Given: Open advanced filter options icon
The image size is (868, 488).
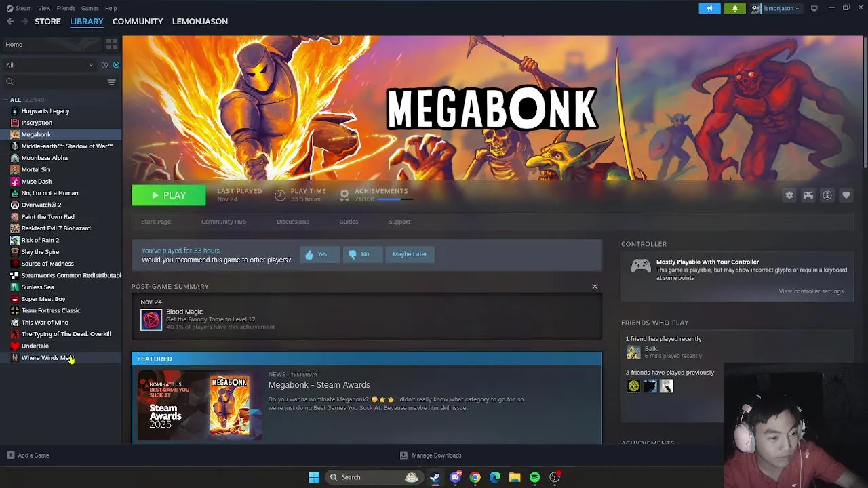Looking at the screenshot, I should point(112,82).
